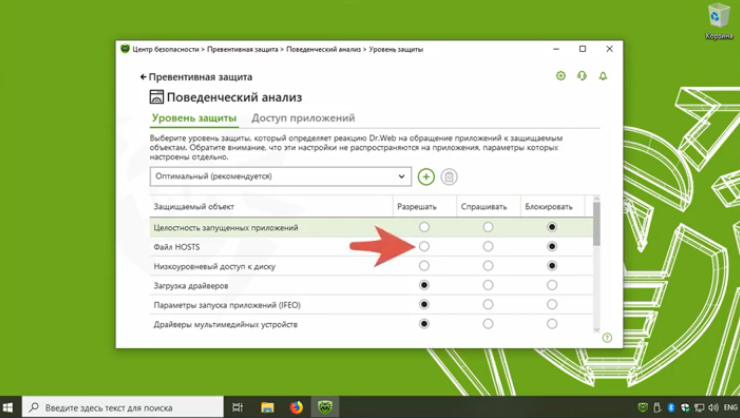
Task: Open the Оптимальный (рекомендуется) level dropdown
Action: click(280, 176)
